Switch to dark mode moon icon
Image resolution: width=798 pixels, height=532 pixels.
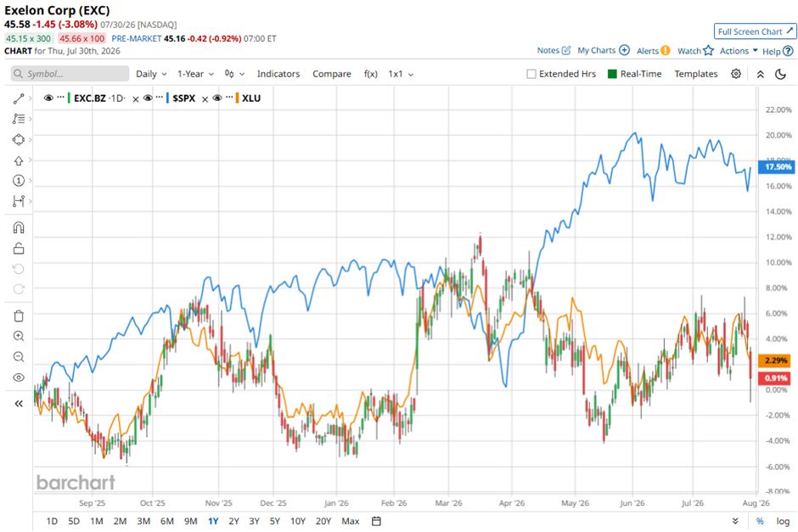(781, 75)
